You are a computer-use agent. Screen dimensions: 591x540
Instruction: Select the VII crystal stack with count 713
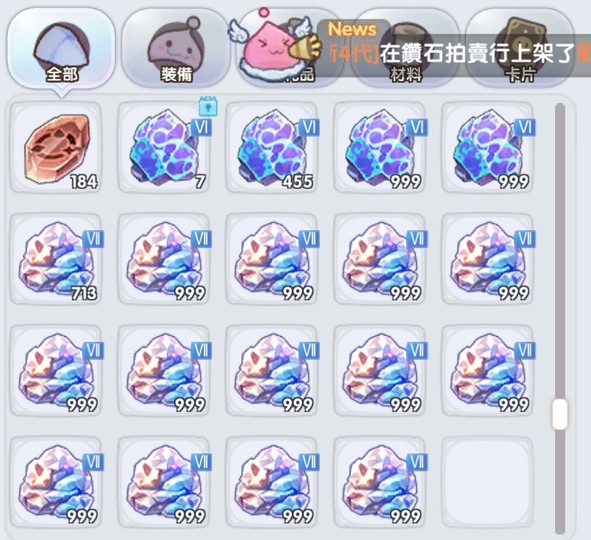[56, 259]
